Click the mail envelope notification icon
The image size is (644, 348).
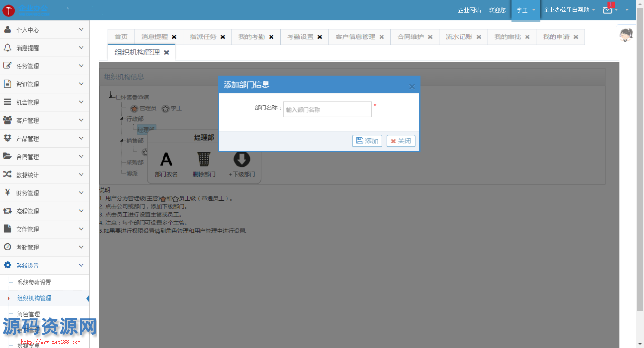(x=608, y=10)
